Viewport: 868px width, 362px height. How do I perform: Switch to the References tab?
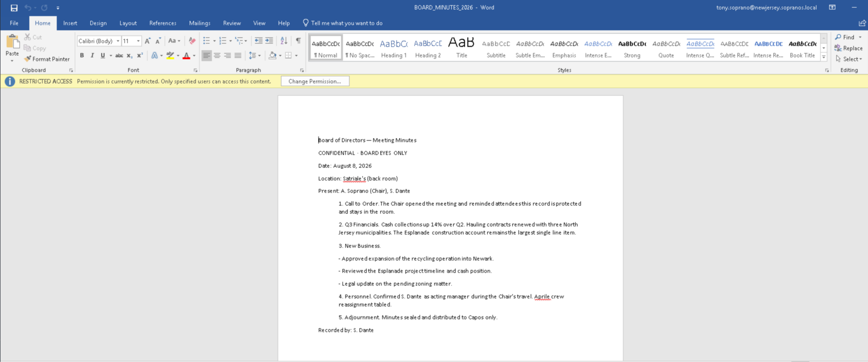pos(163,23)
